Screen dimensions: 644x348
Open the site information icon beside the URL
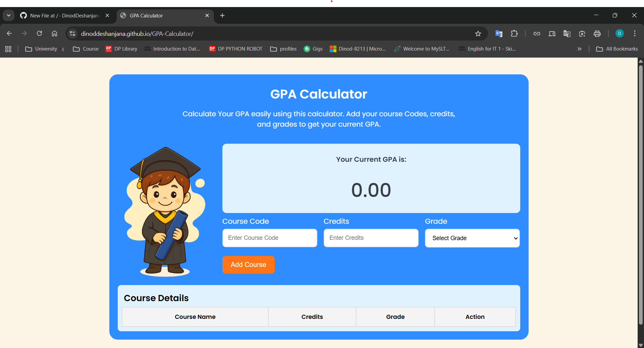72,33
